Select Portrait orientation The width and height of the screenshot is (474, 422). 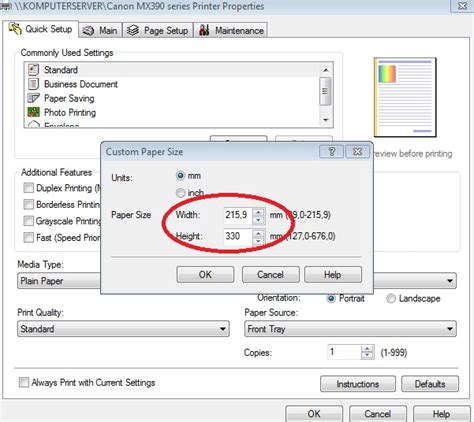(x=331, y=298)
